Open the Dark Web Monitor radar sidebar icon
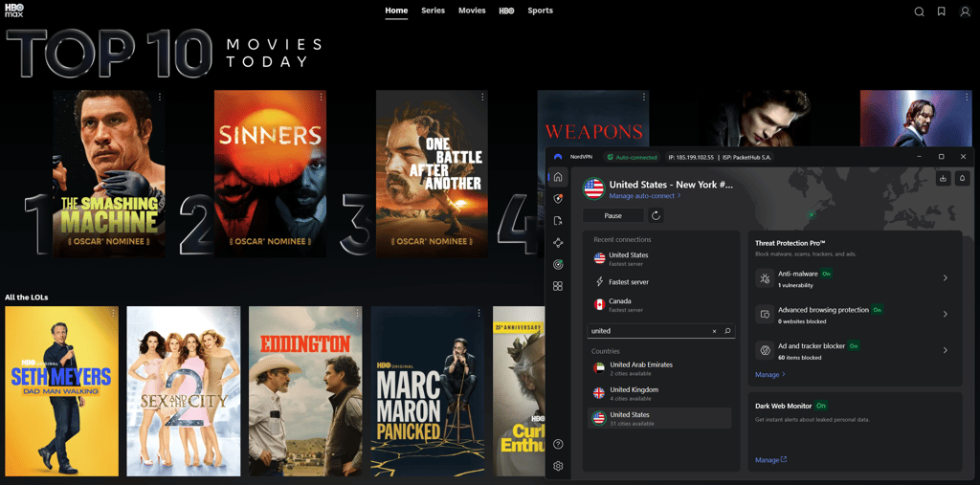The height and width of the screenshot is (485, 980). coord(558,264)
